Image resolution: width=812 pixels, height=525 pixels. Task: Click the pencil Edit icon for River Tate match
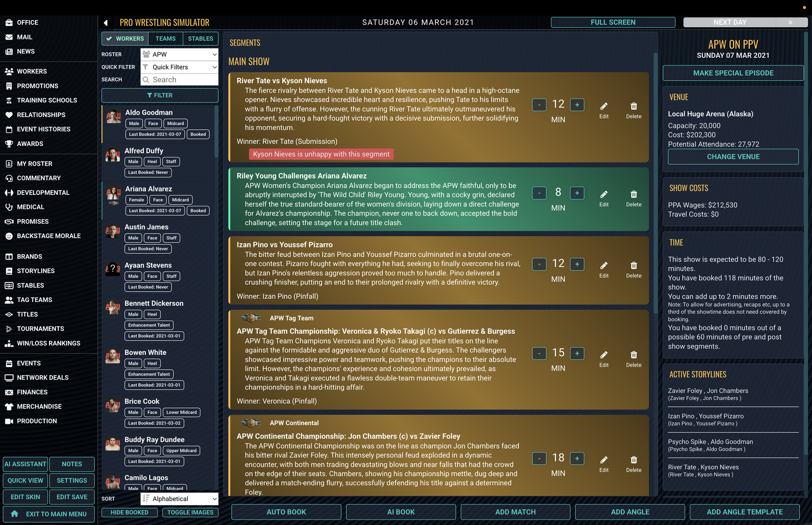point(604,106)
